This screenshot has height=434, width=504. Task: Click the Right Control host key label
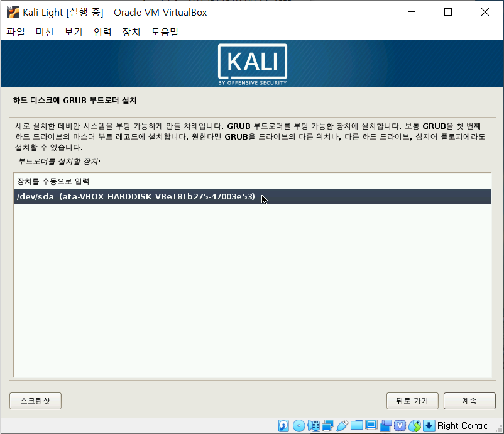[x=464, y=426]
